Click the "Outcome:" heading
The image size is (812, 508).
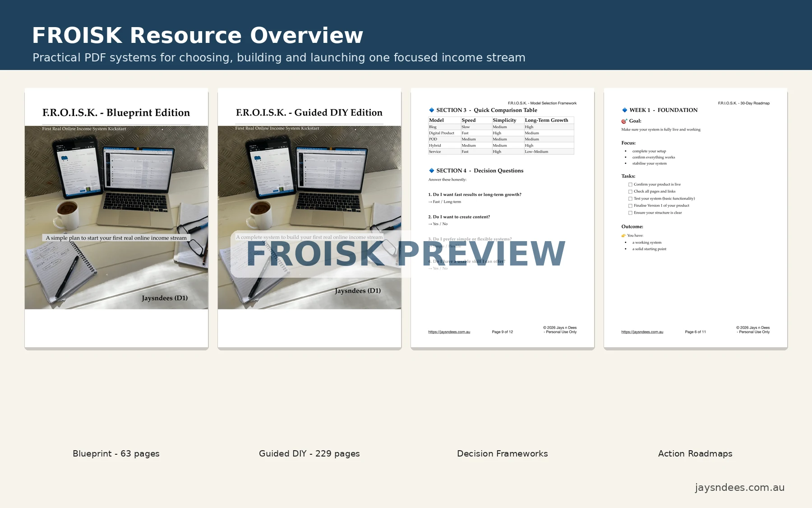point(632,227)
